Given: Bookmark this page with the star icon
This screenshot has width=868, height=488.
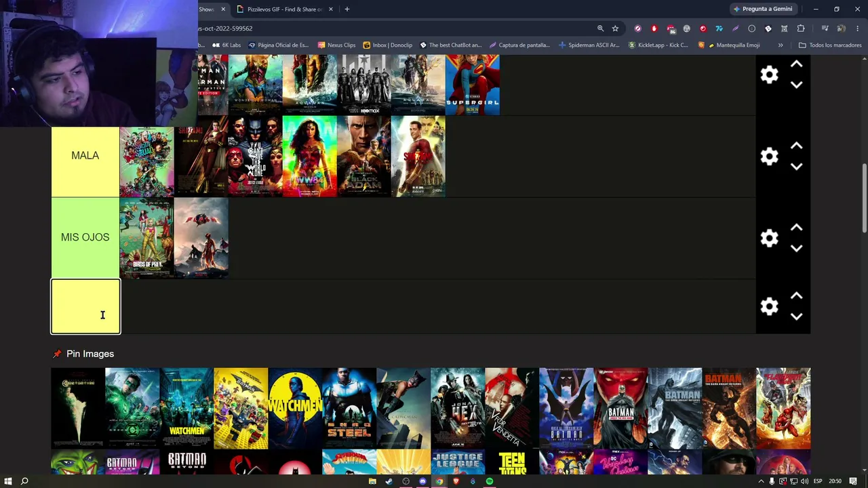Looking at the screenshot, I should click(x=615, y=28).
